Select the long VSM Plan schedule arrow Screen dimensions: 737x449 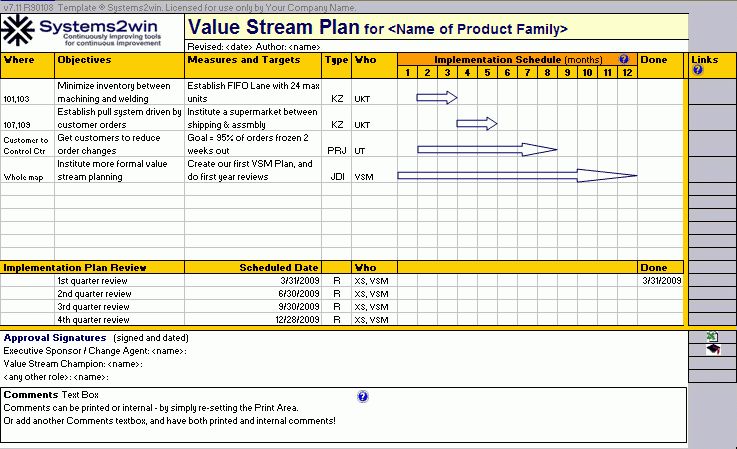[517, 175]
